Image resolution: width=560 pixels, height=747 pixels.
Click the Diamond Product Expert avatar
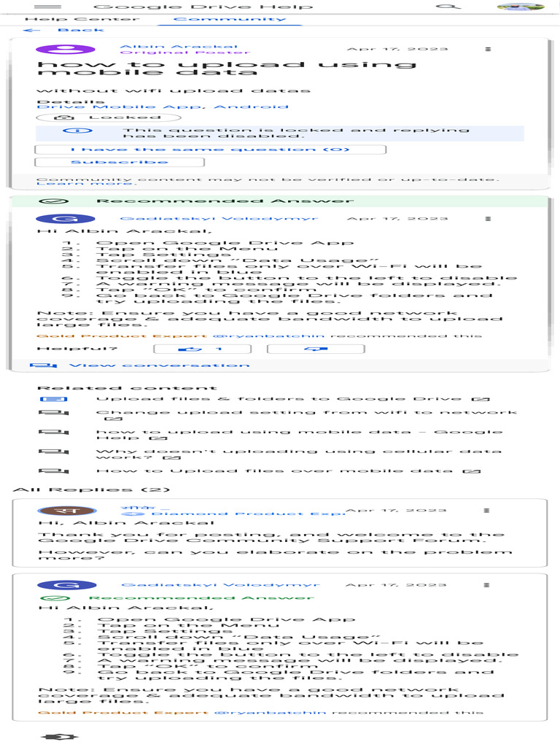[66, 511]
